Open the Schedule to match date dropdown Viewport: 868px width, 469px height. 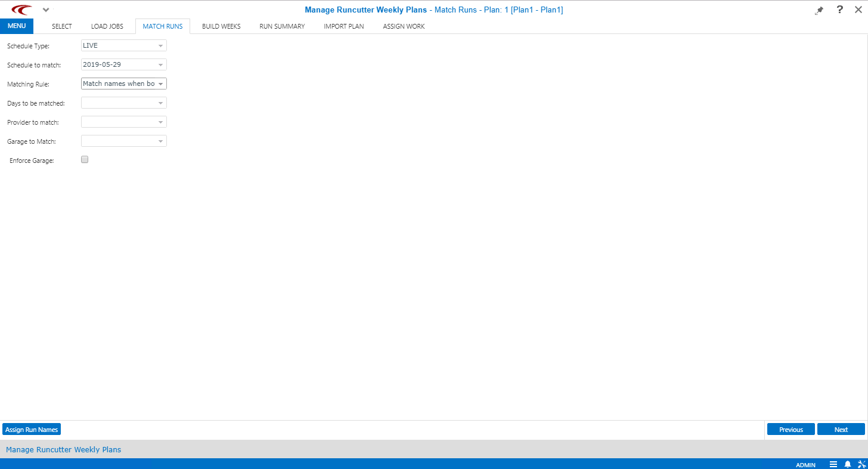160,64
